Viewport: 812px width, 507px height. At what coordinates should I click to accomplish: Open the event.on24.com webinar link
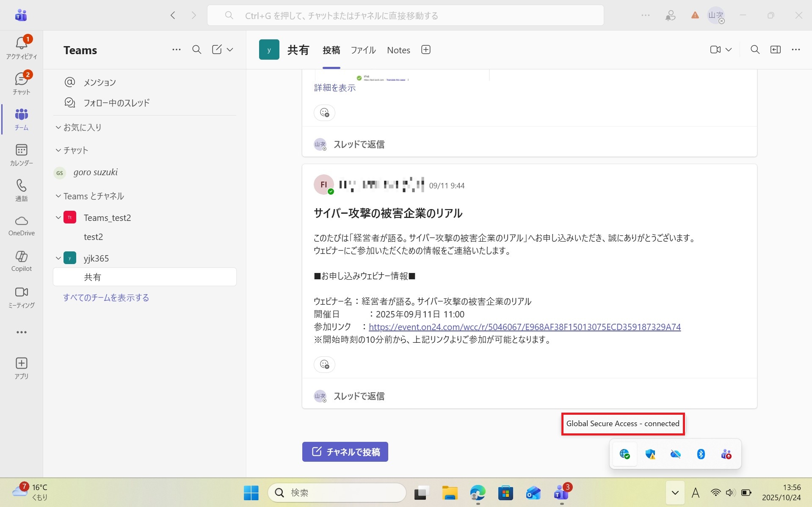pyautogui.click(x=524, y=327)
